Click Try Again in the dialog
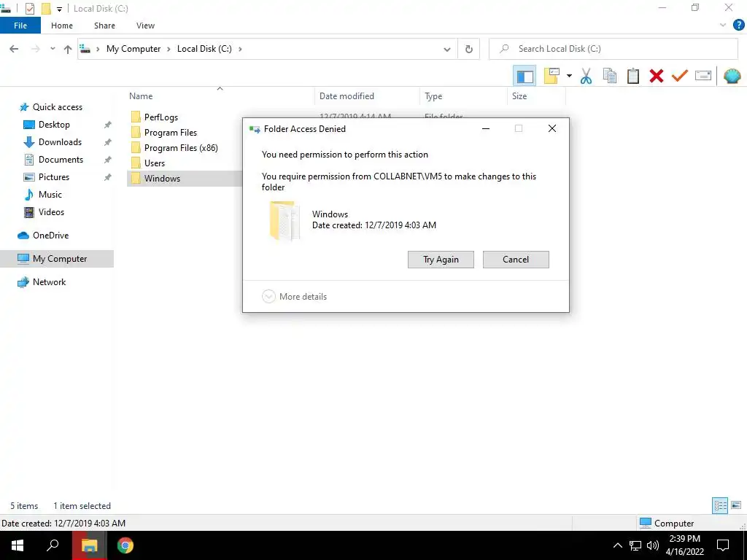The width and height of the screenshot is (747, 560). 441,260
